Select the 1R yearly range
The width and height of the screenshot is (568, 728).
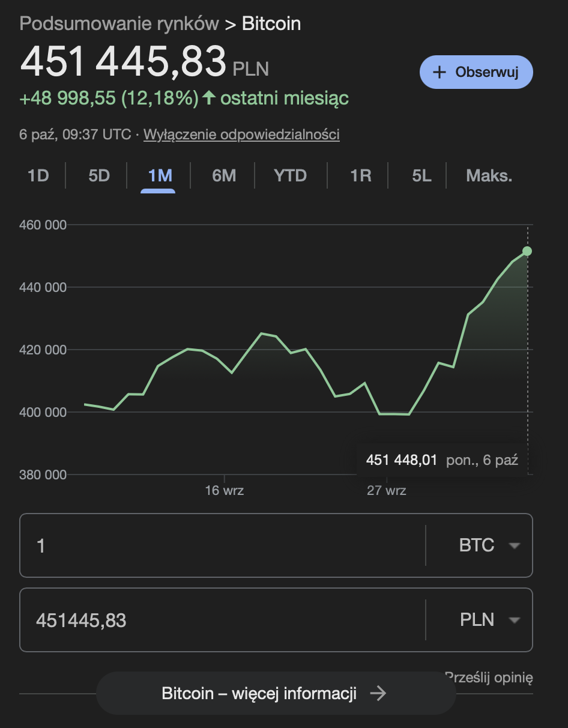pyautogui.click(x=360, y=175)
